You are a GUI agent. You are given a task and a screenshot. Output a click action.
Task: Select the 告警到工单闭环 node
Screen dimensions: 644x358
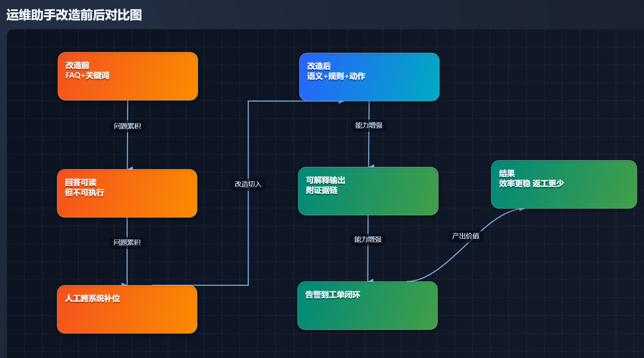click(x=367, y=305)
